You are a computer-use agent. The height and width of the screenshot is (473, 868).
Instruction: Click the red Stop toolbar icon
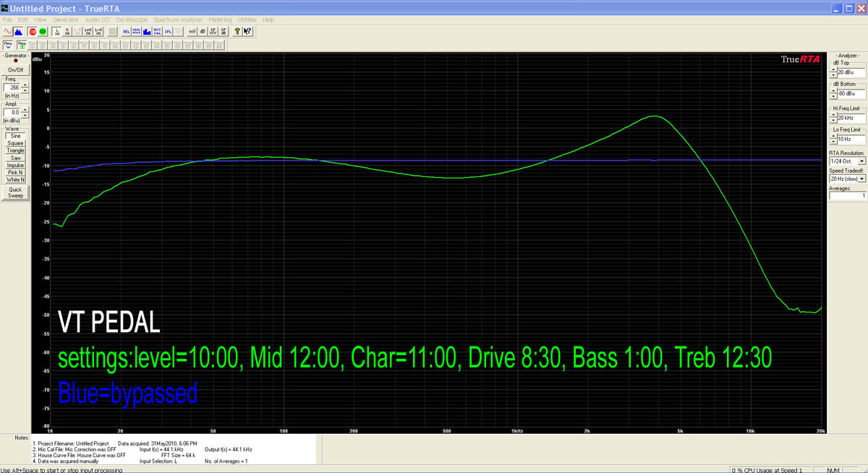coord(33,31)
